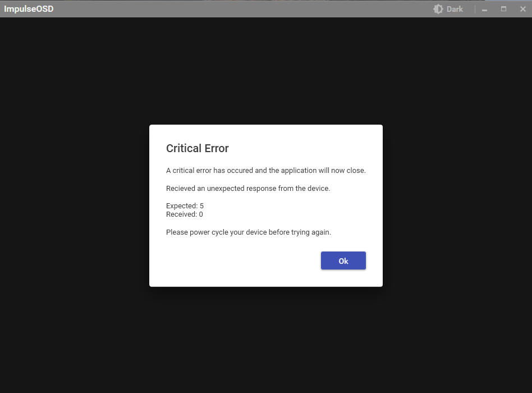This screenshot has width=532, height=393.
Task: Click the application closing notice text
Action: [x=265, y=170]
